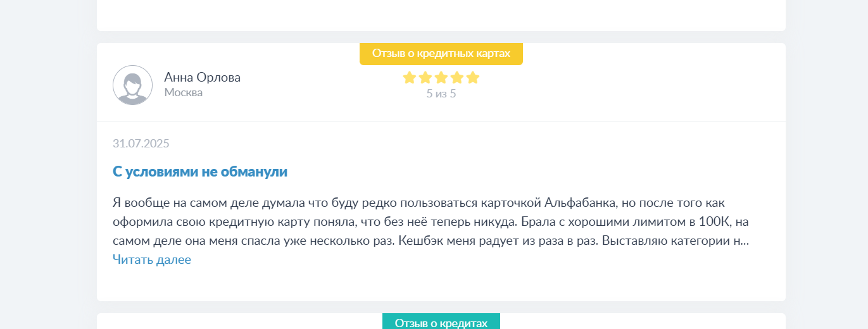Select the fifth rating star
The width and height of the screenshot is (868, 329).
[473, 78]
